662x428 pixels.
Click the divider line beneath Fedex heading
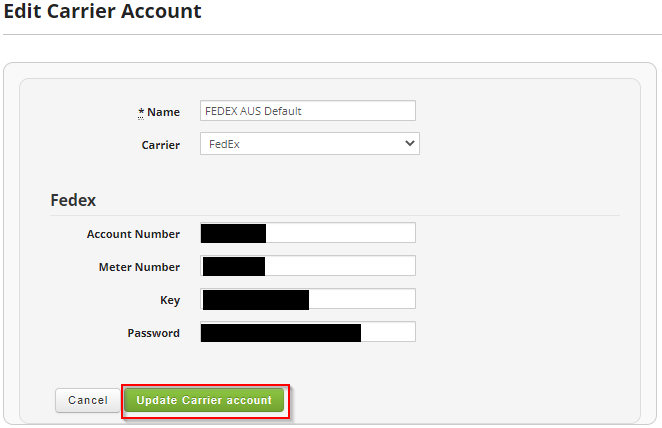pos(335,216)
